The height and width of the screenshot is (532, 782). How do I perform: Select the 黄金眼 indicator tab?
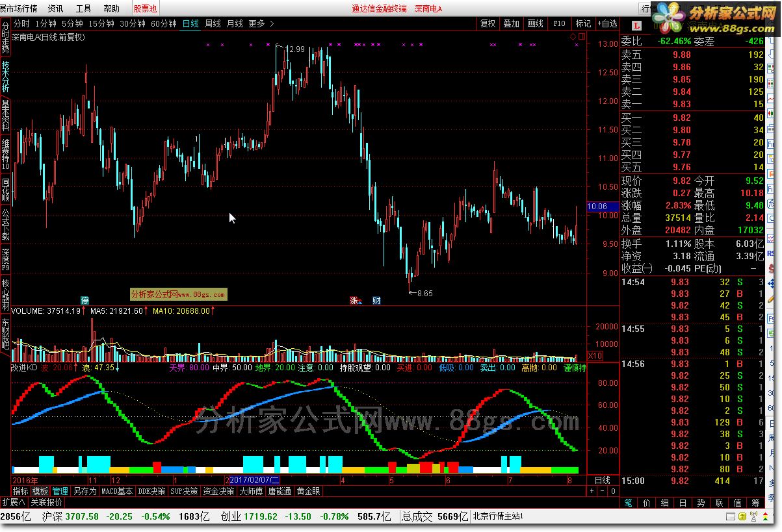tap(309, 491)
